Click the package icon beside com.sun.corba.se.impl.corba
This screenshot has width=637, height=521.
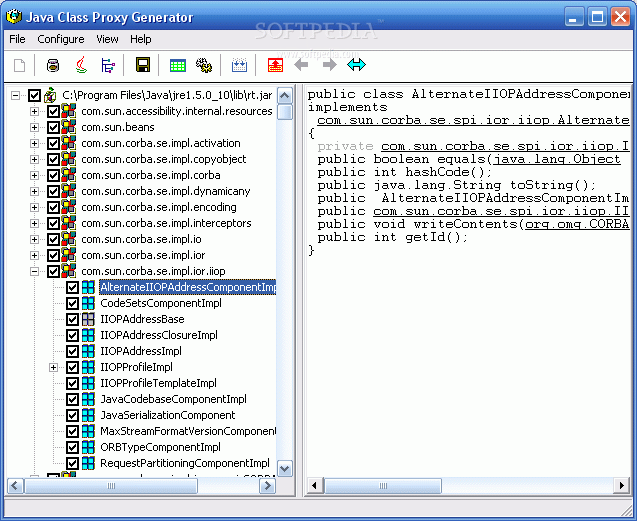click(69, 175)
